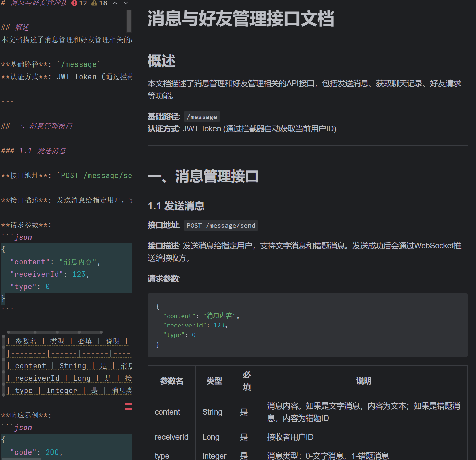Click the | content | String | row in editor
This screenshot has width=476, height=460.
[x=69, y=366]
